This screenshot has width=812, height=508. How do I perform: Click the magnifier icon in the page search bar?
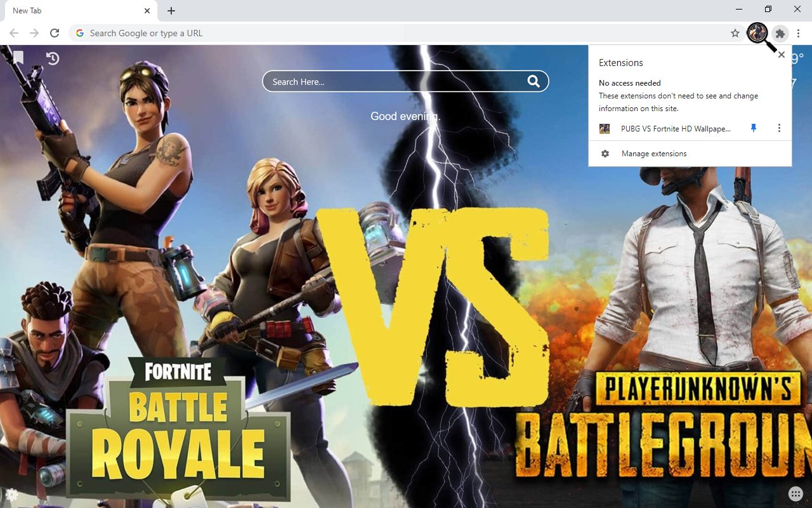pyautogui.click(x=534, y=81)
